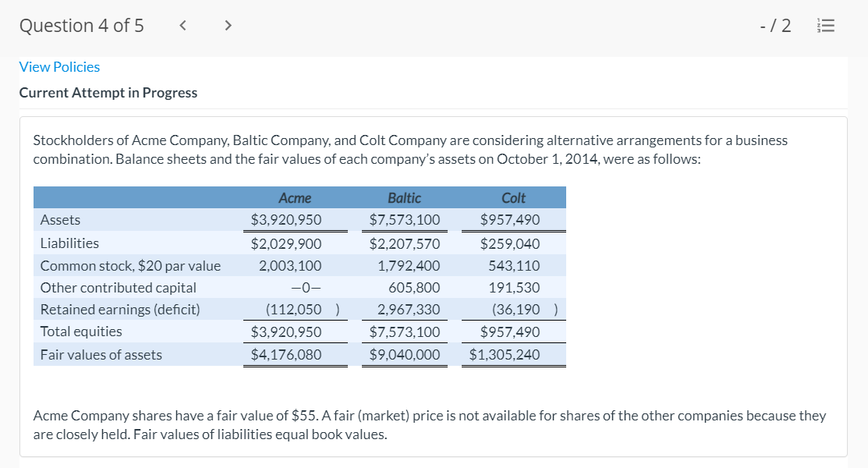
Task: Click the Liabilities row label
Action: pos(69,243)
